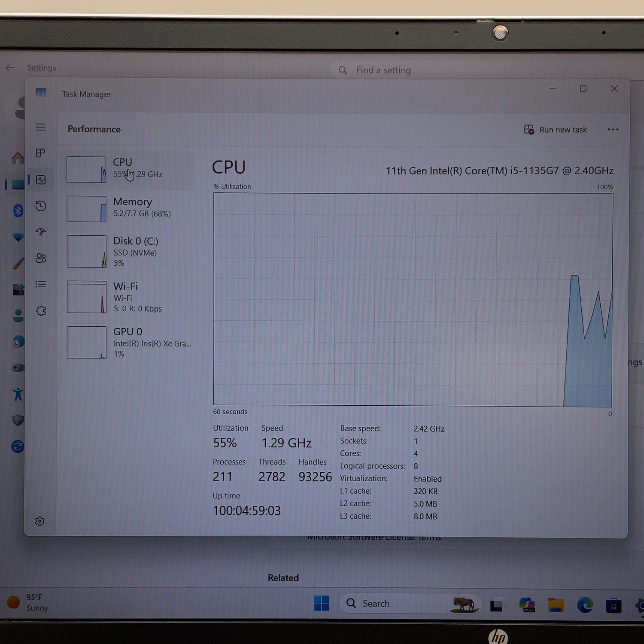Open Personalization brush icon in Settings sidebar
644x644 pixels.
tap(18, 263)
